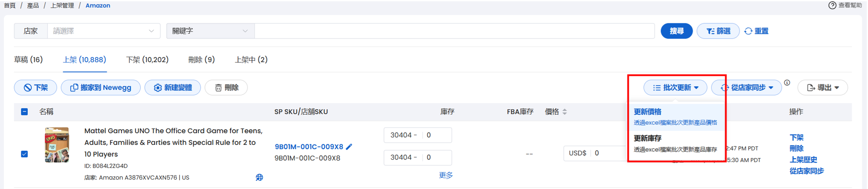
Task: Open the 上架歷史 link in the 操作 column
Action: 803,160
